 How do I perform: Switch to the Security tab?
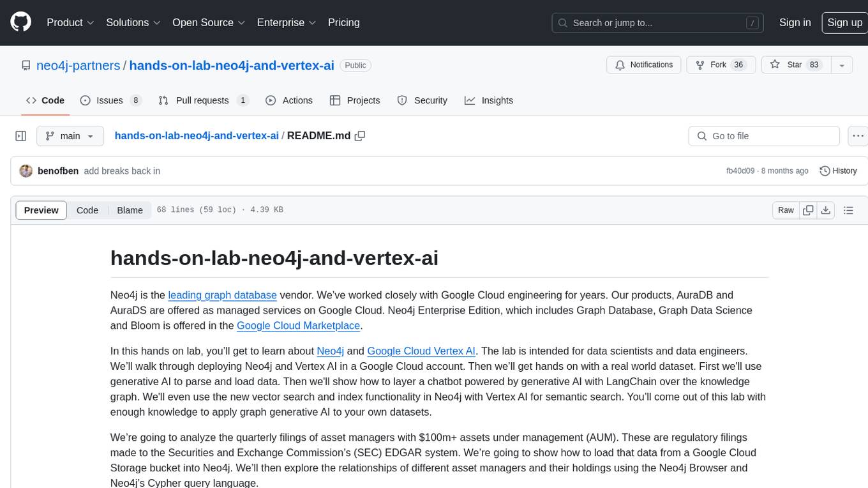tap(422, 100)
